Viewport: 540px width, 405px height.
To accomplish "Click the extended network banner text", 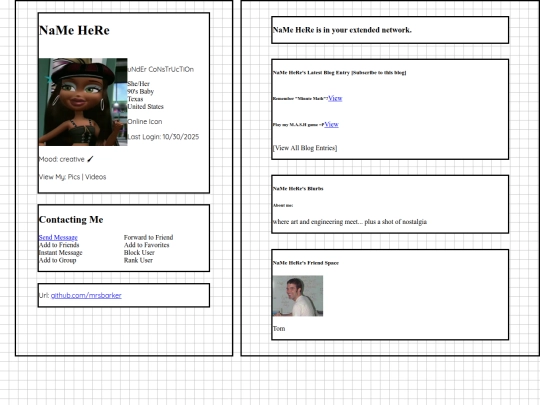I will pyautogui.click(x=342, y=30).
